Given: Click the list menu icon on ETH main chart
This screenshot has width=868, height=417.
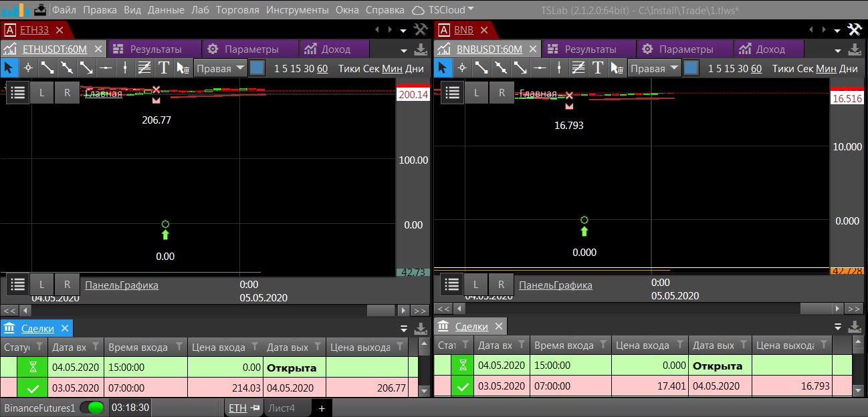Looking at the screenshot, I should coord(18,93).
